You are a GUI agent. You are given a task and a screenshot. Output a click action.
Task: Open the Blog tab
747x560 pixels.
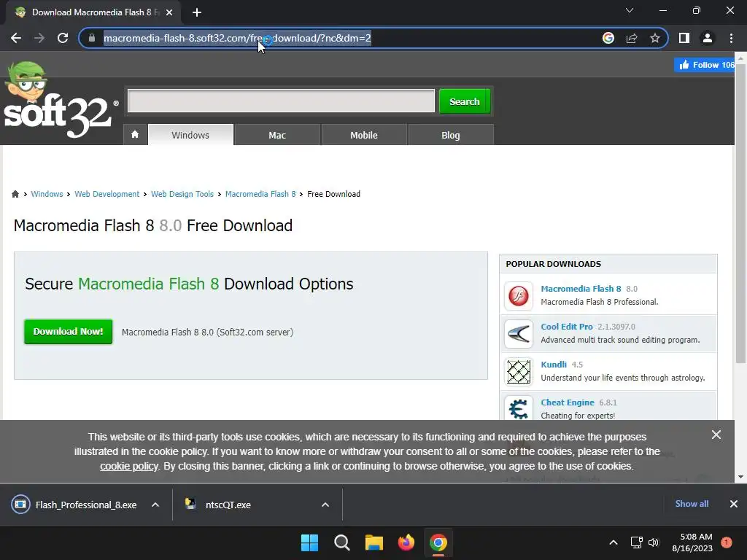[x=451, y=135]
